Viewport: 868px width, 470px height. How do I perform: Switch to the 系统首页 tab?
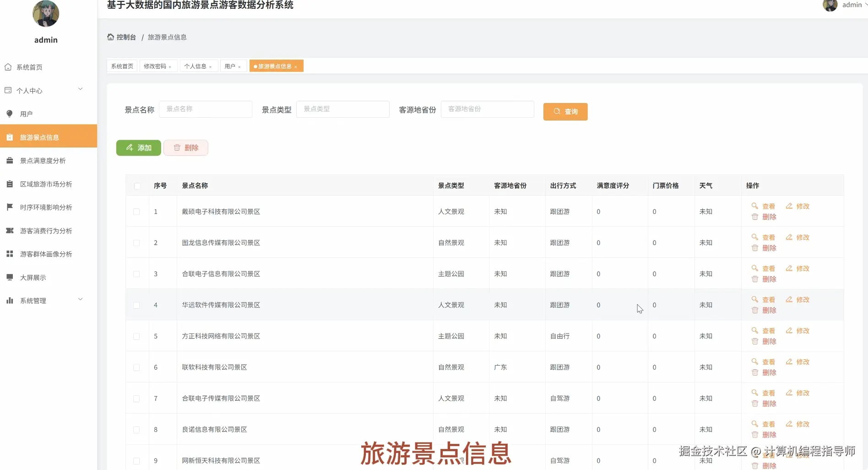tap(122, 66)
